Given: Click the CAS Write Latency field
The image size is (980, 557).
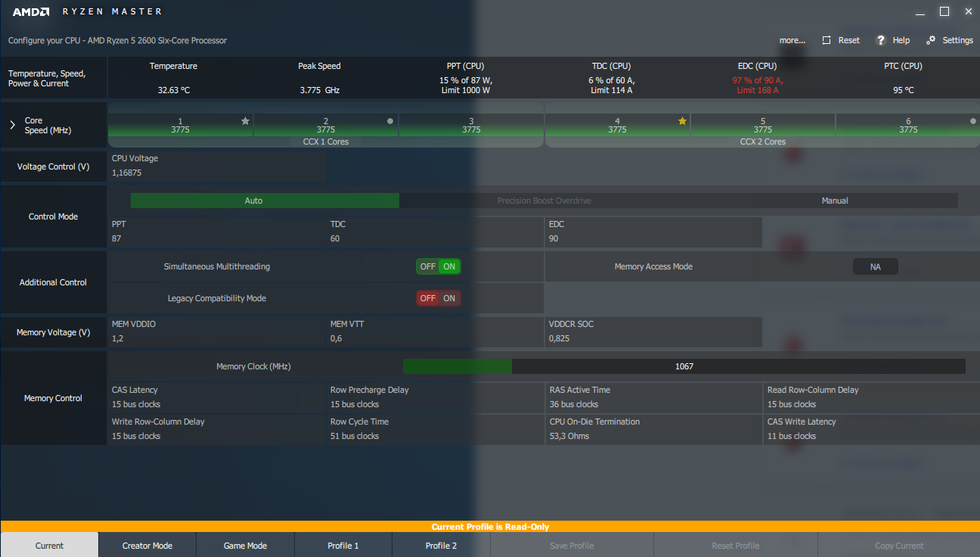Looking at the screenshot, I should pyautogui.click(x=872, y=429).
